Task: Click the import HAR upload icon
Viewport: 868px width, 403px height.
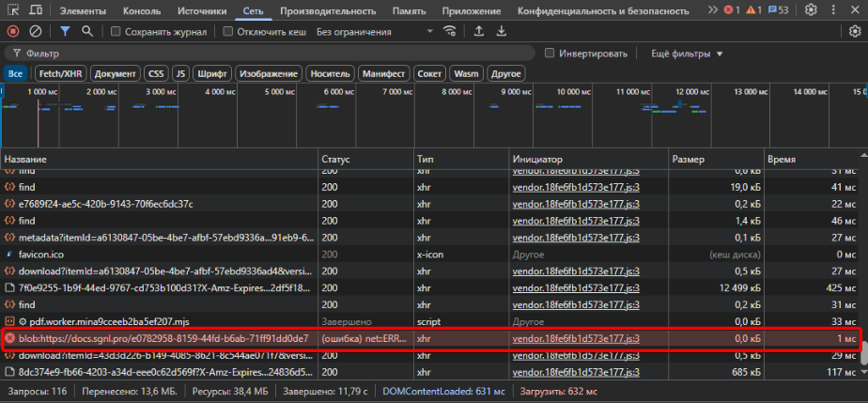Action: [479, 31]
